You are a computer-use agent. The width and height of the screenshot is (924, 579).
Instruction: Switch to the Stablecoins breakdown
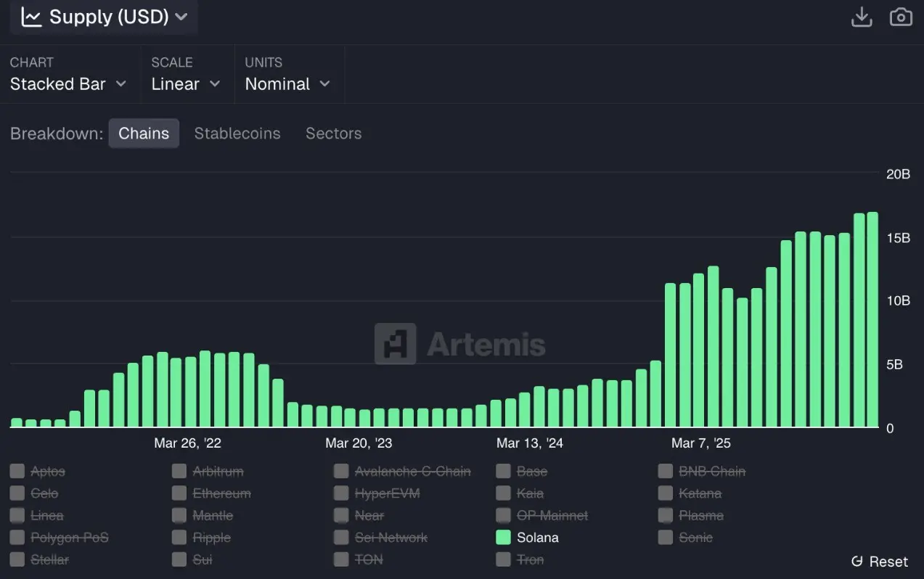237,134
